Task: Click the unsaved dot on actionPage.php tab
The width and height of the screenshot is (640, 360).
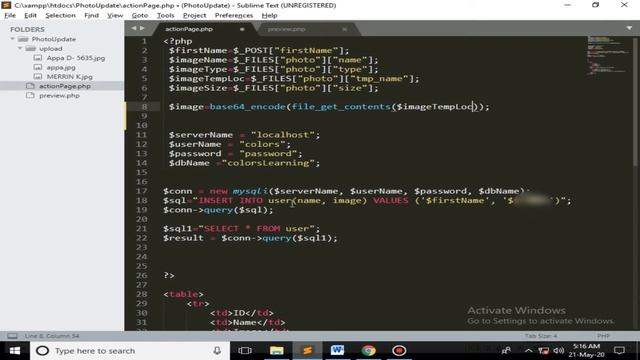Action: pyautogui.click(x=242, y=29)
